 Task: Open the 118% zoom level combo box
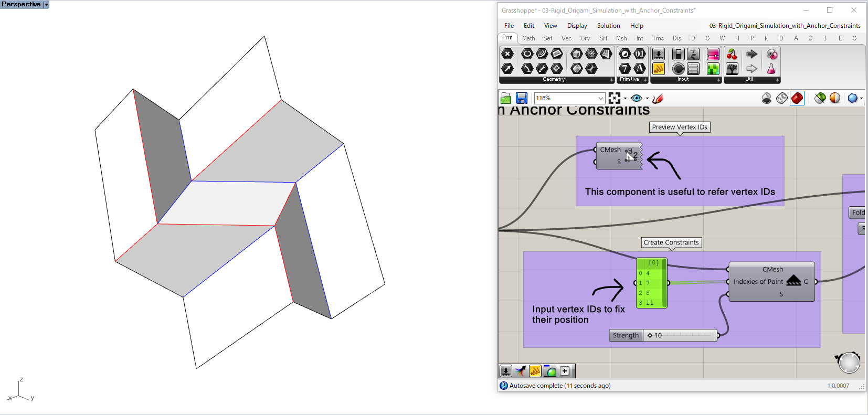click(570, 98)
